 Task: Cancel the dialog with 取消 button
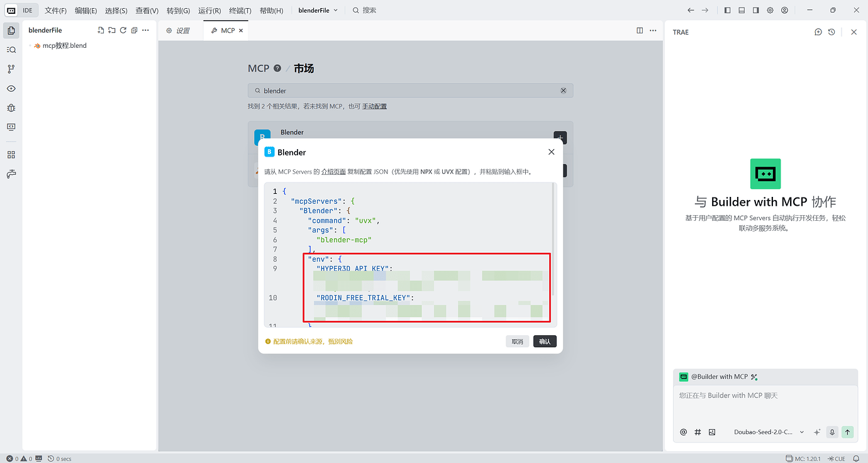tap(517, 342)
